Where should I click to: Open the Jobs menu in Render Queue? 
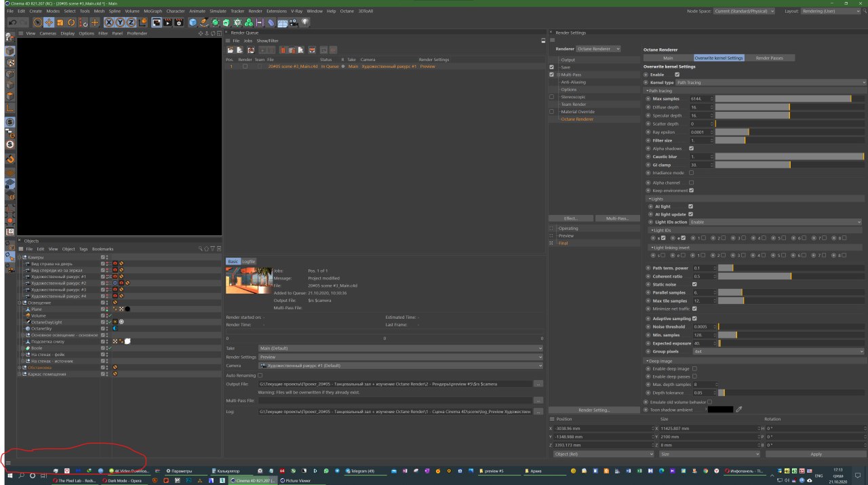click(x=248, y=41)
